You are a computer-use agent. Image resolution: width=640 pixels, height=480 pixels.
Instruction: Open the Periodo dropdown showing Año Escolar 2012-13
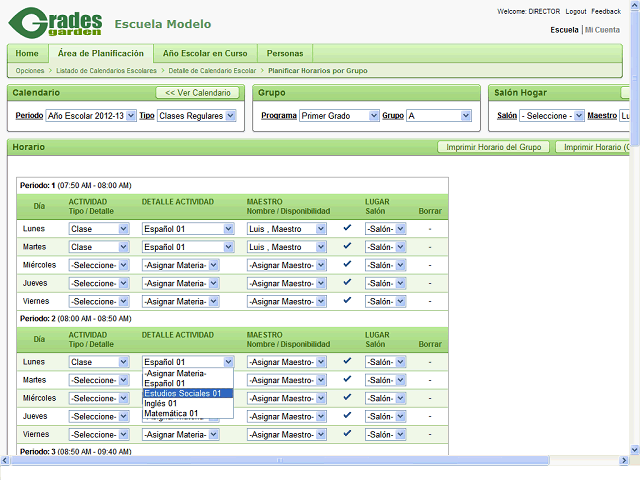[90, 116]
